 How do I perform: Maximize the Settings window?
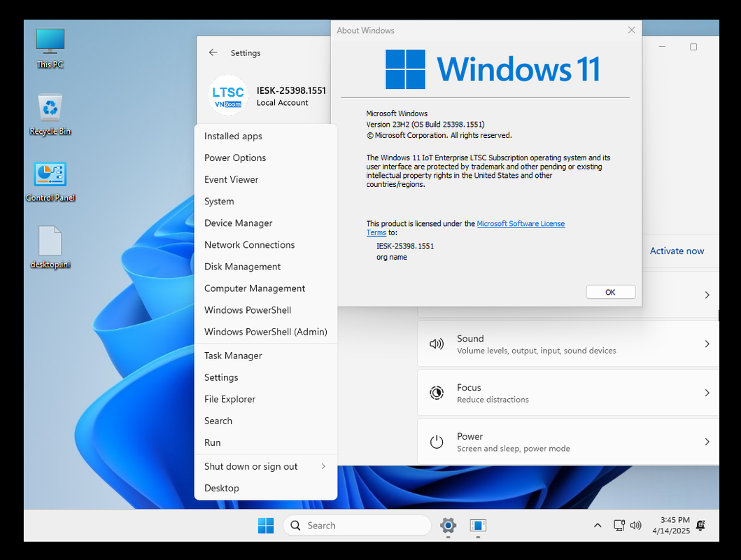[x=693, y=47]
